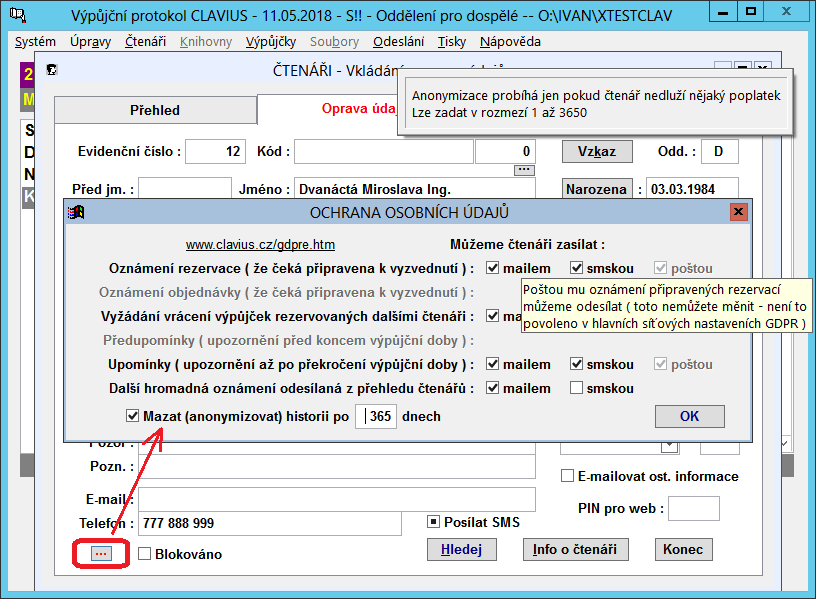Screen dimensions: 816x599
Task: Click the Vzkaz button
Action: pos(597,151)
